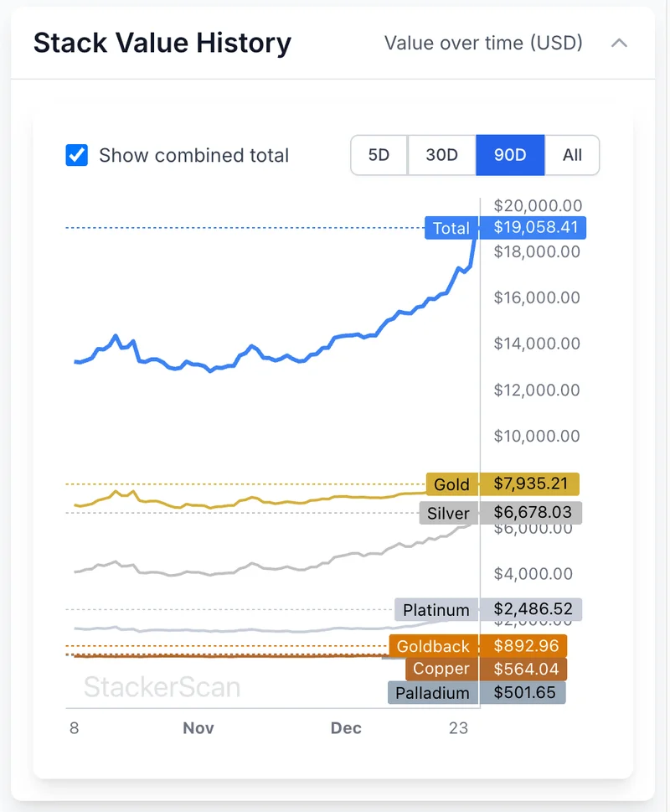Click the Nov axis label
670x812 pixels.
click(x=198, y=728)
